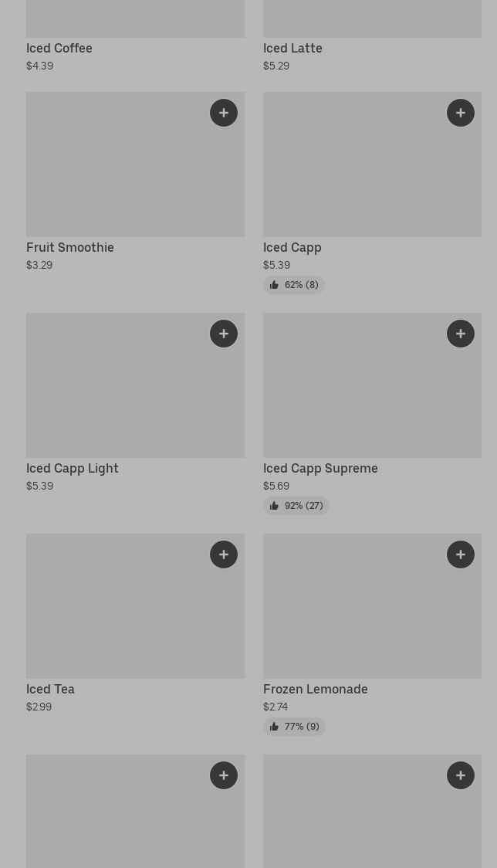Open the Iced Tea item name
497x868 pixels.
[x=50, y=689]
